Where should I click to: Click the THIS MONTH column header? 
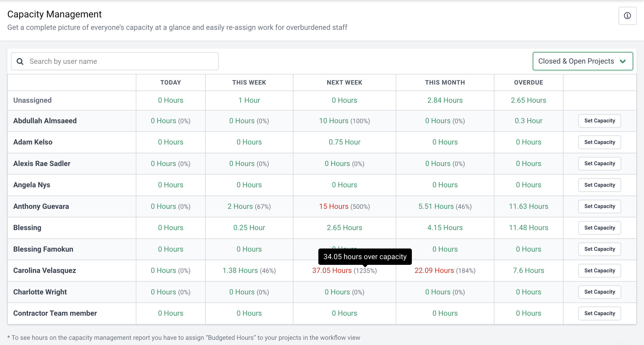point(445,82)
